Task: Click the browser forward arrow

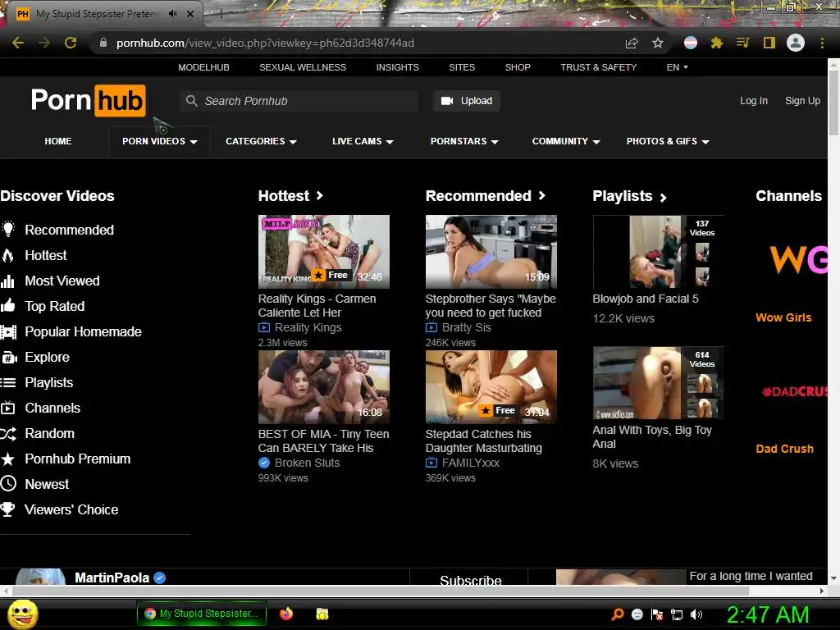Action: [x=44, y=43]
